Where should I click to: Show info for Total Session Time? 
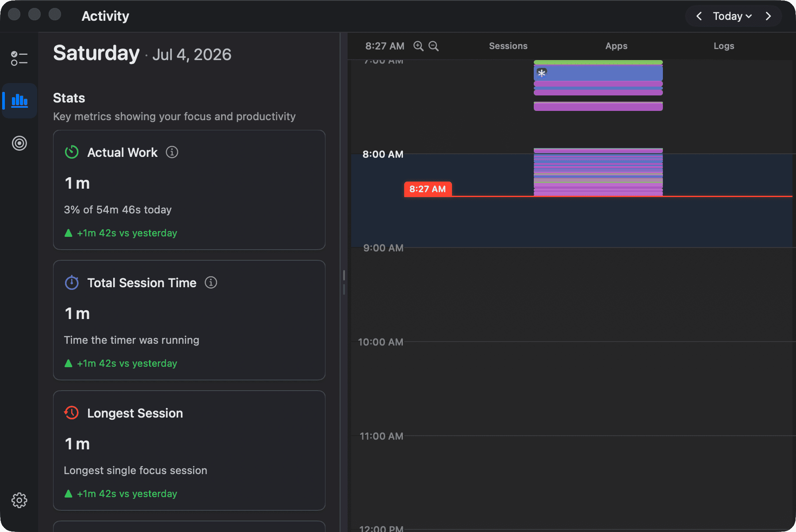click(211, 283)
